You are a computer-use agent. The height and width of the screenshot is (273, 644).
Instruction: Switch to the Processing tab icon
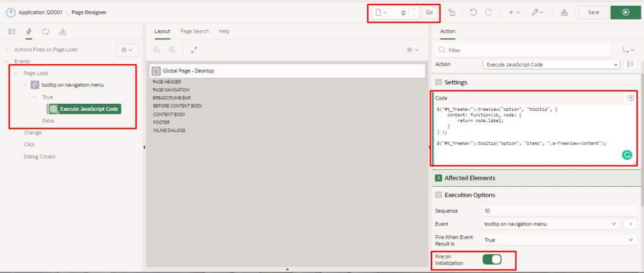coord(45,31)
